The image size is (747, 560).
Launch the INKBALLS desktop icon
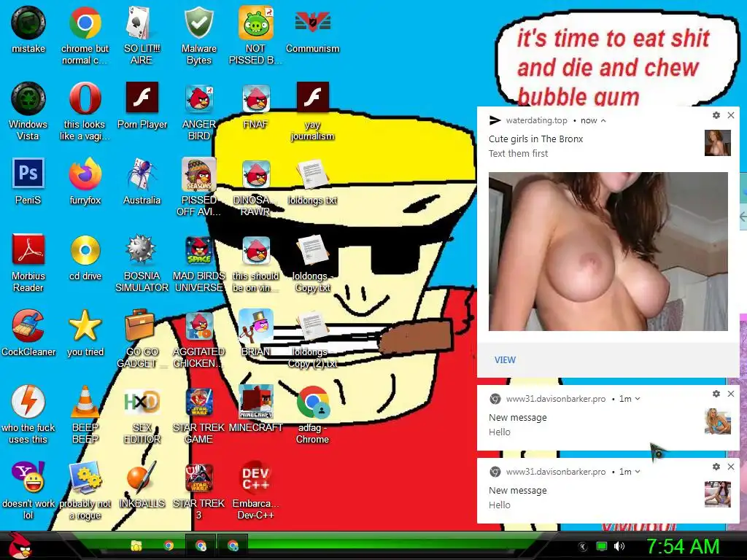(142, 484)
